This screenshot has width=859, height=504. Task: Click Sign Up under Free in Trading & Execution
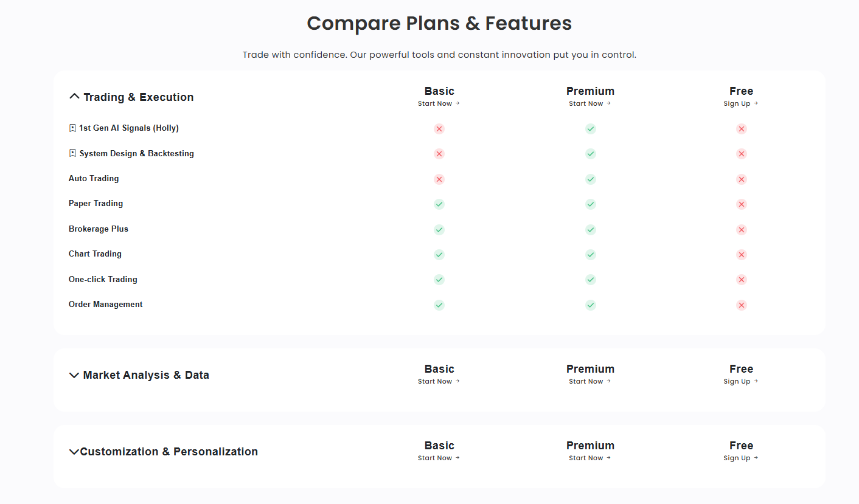click(740, 104)
